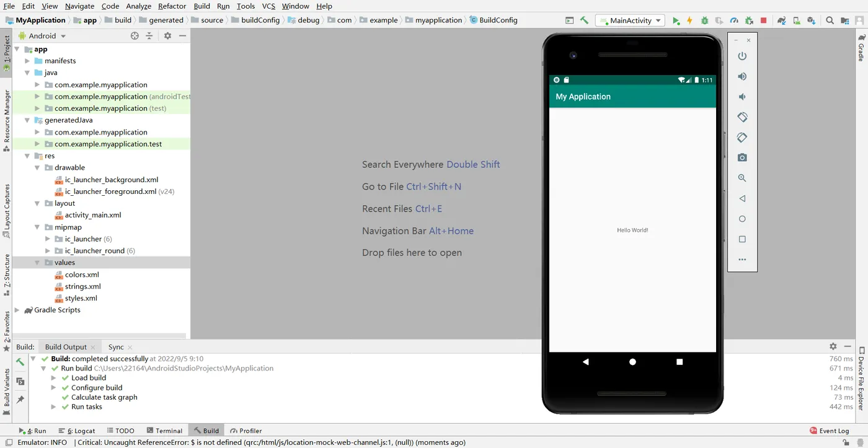
Task: Open the Android project view dropdown
Action: coord(42,36)
